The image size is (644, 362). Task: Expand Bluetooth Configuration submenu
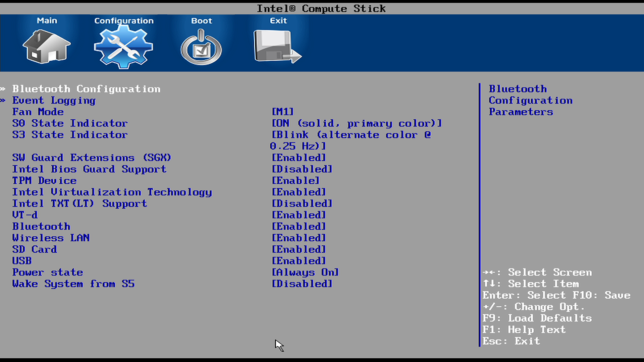click(86, 89)
